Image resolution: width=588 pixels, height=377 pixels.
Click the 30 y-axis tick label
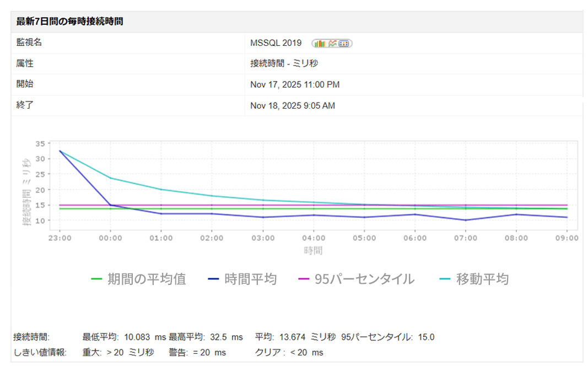tap(40, 159)
